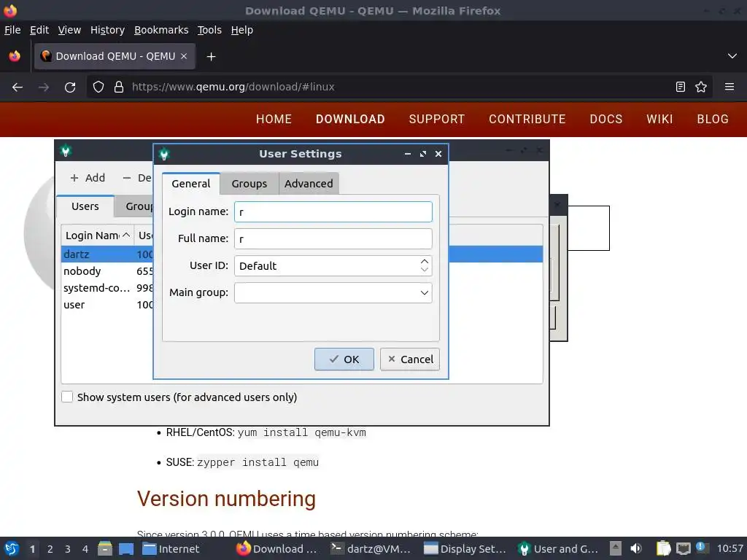747x560 pixels.
Task: Close the Download QEMU tab
Action: tap(184, 56)
